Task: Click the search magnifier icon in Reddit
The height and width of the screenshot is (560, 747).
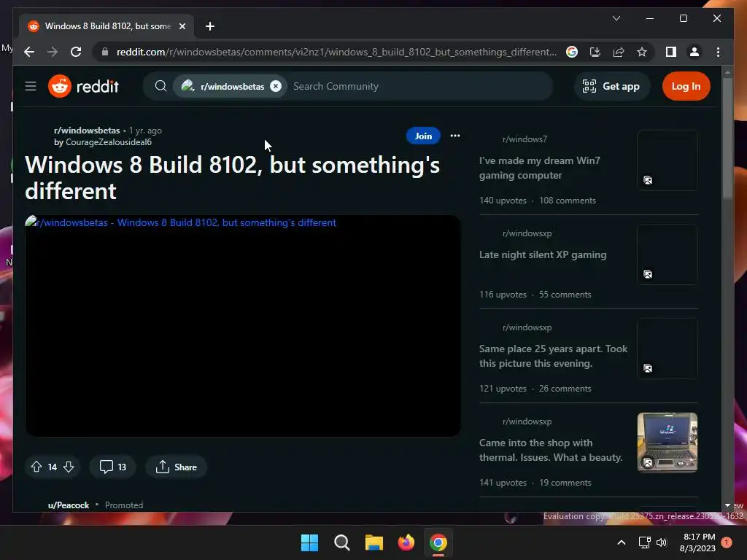Action: tap(160, 86)
